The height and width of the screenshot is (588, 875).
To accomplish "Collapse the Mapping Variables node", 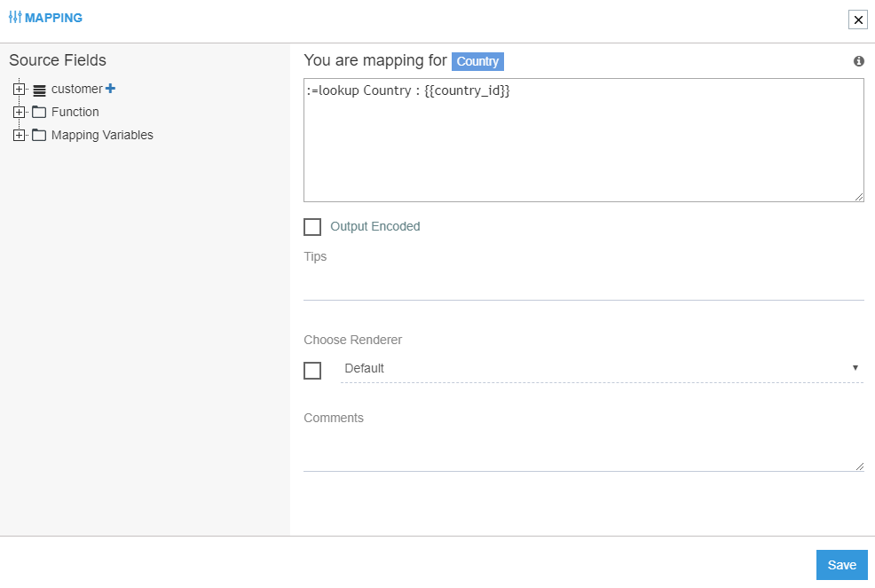I will [20, 135].
